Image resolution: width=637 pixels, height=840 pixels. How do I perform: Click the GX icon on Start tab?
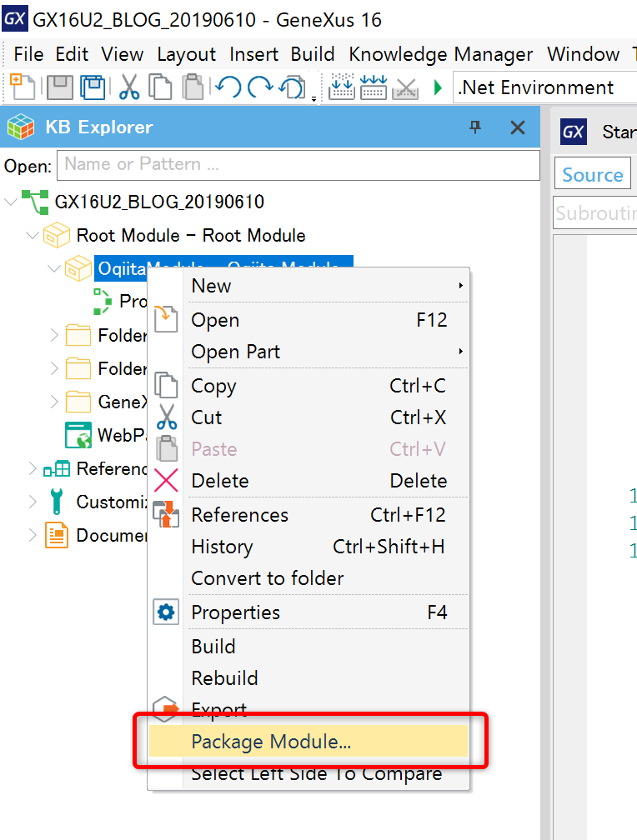[x=573, y=132]
